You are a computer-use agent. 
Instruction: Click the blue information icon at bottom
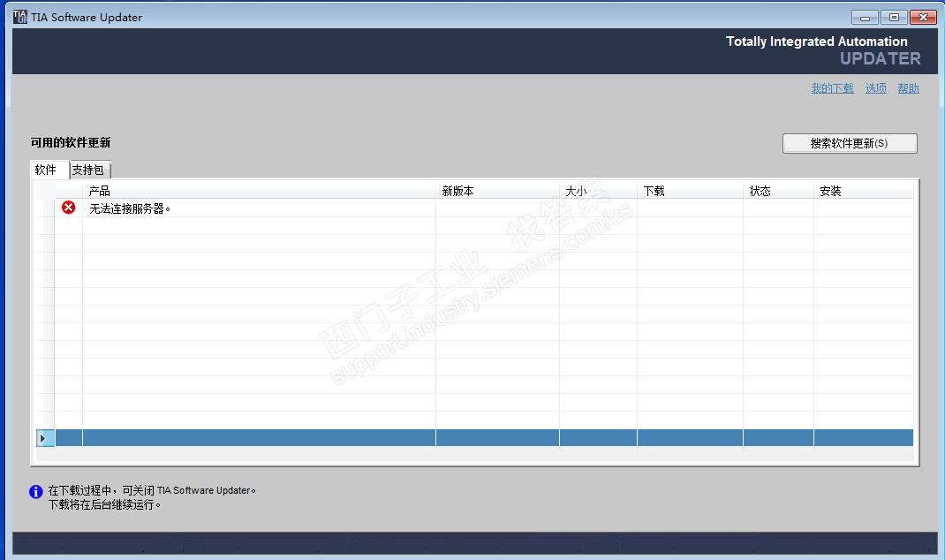tap(35, 491)
